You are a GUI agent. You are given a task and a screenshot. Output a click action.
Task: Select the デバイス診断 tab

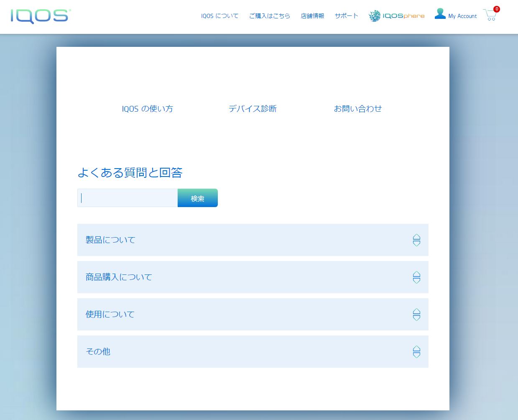tap(253, 109)
